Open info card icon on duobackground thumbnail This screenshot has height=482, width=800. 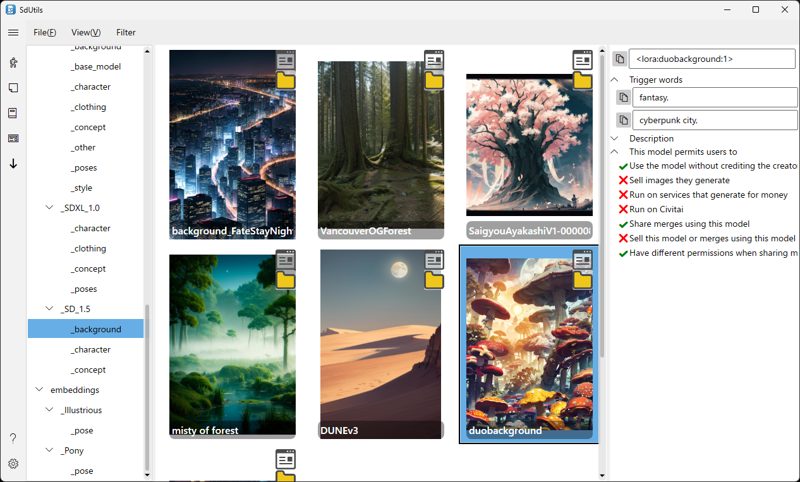tap(582, 260)
